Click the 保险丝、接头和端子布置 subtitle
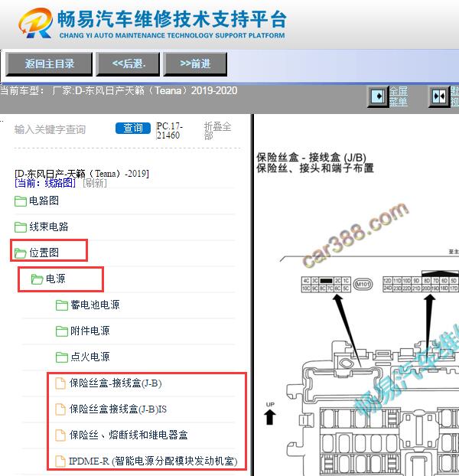Viewport: 459px width, 476px height. coord(315,168)
